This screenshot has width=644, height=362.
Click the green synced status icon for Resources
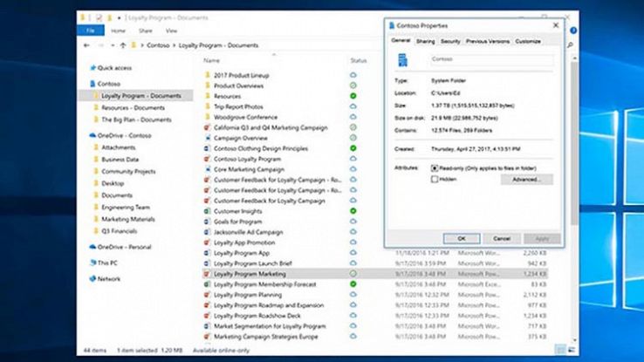click(353, 96)
